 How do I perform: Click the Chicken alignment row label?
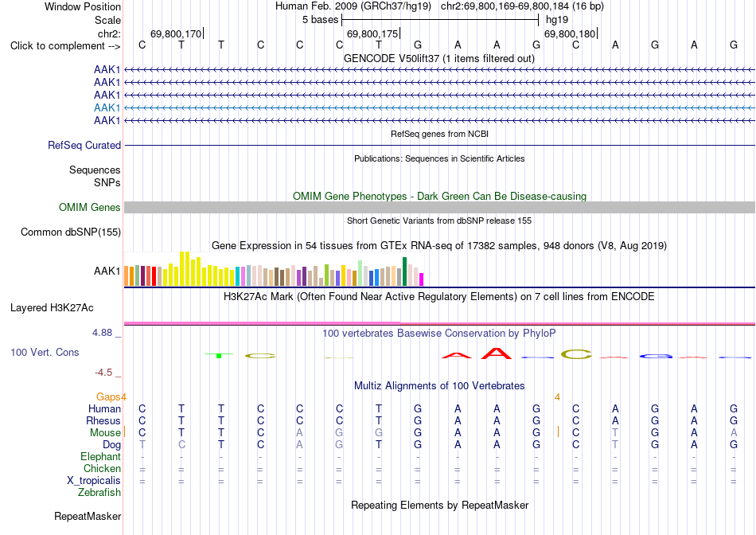pos(102,468)
